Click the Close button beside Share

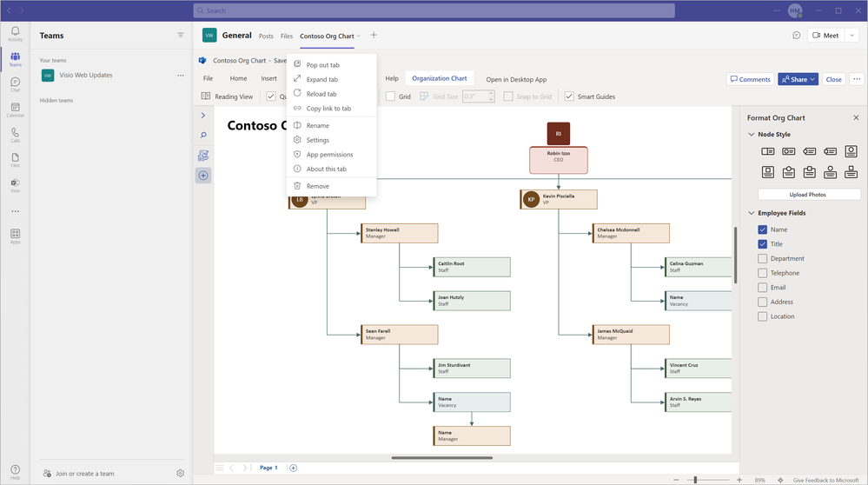833,79
